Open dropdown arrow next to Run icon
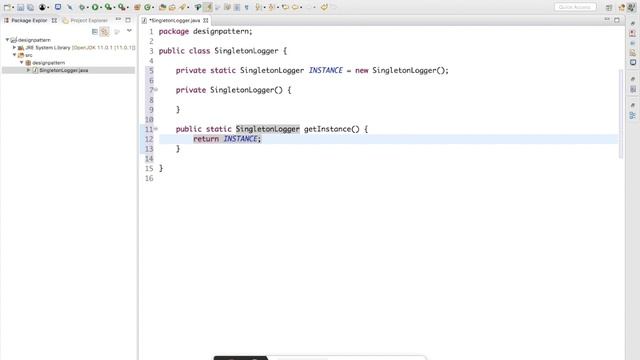 (x=101, y=7)
